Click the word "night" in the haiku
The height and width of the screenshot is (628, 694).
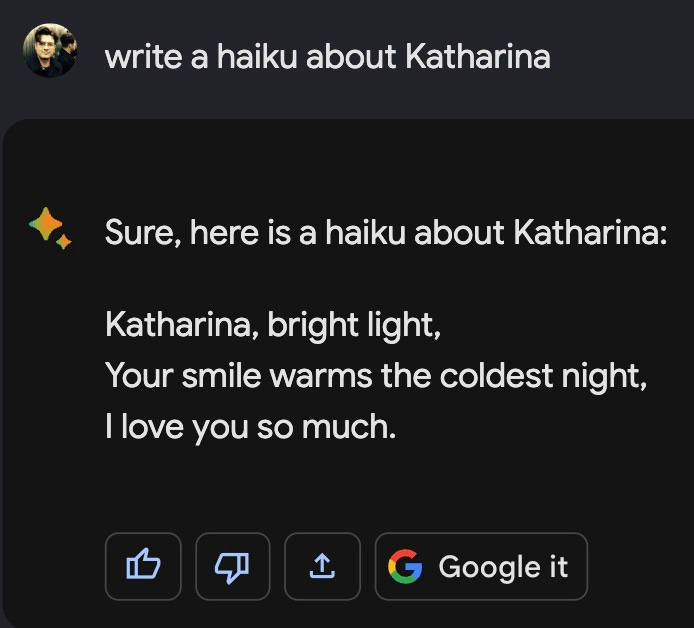coord(605,376)
